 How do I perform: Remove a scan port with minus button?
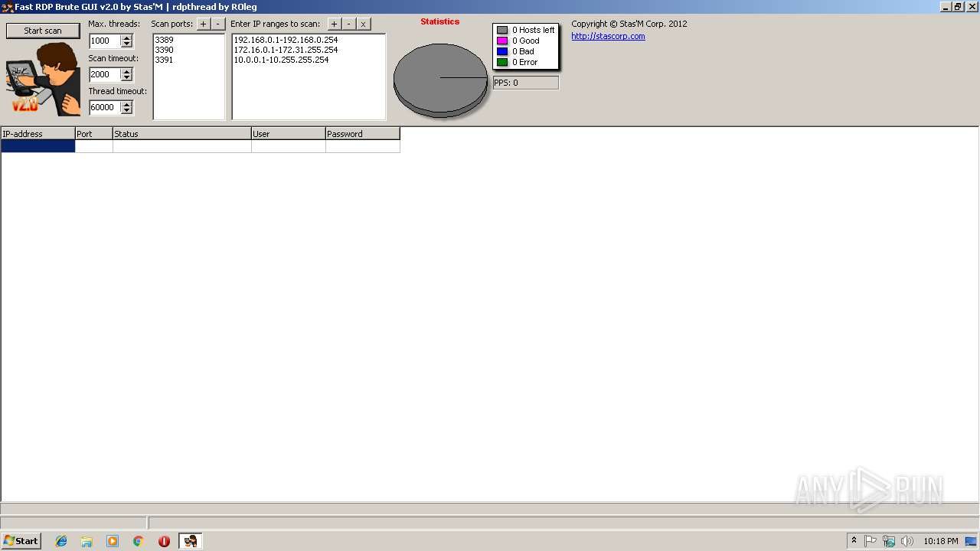[x=217, y=24]
